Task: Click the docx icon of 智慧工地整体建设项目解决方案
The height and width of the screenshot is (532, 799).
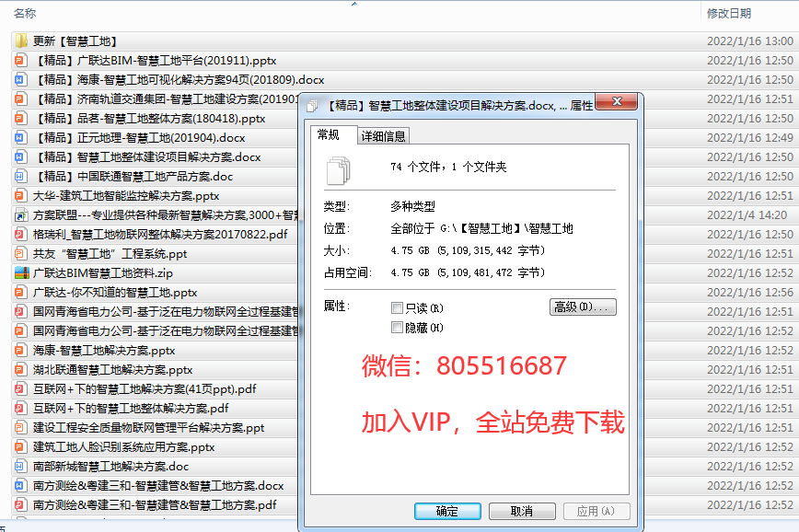Action: pos(20,157)
